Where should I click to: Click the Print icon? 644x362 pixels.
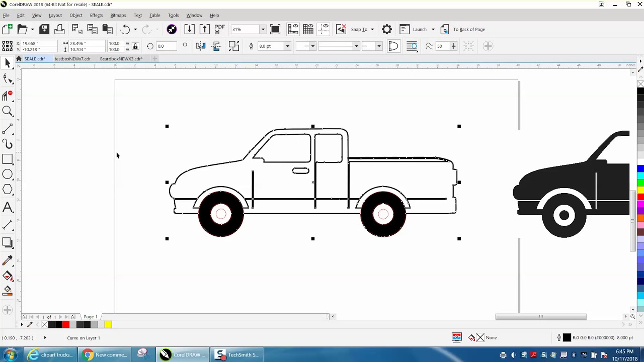[x=59, y=29]
